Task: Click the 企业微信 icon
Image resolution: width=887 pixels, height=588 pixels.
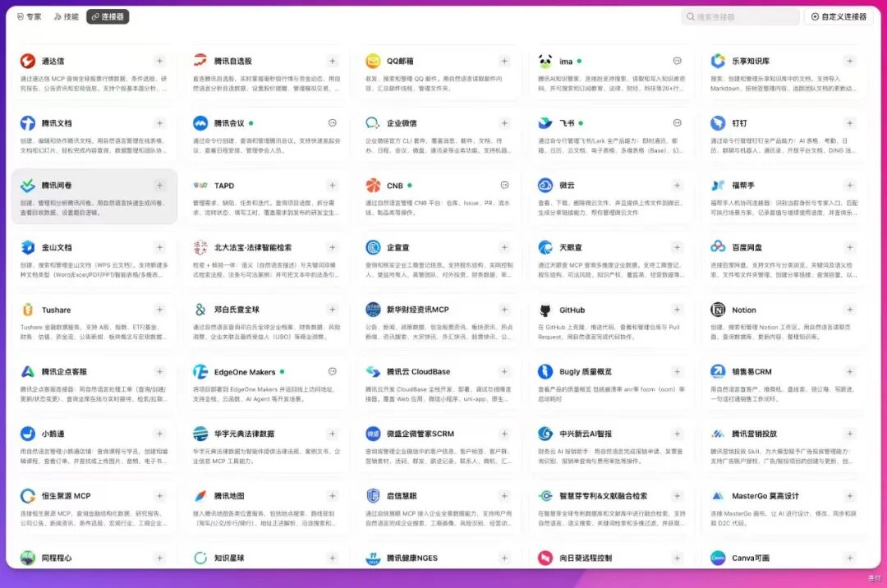Action: 373,122
